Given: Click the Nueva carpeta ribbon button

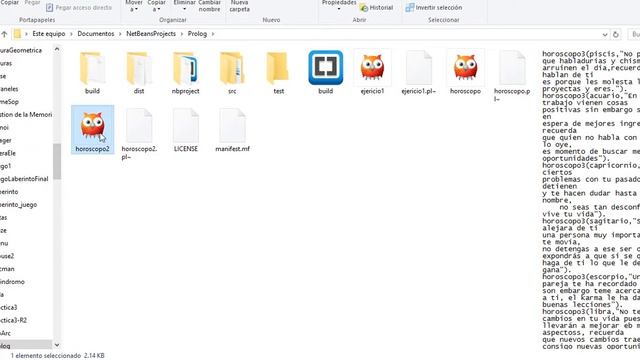Looking at the screenshot, I should (240, 6).
